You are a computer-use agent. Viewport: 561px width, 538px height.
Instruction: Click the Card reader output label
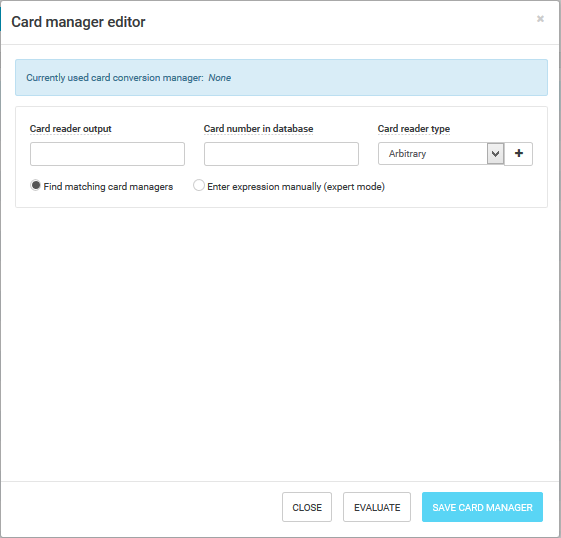70,129
